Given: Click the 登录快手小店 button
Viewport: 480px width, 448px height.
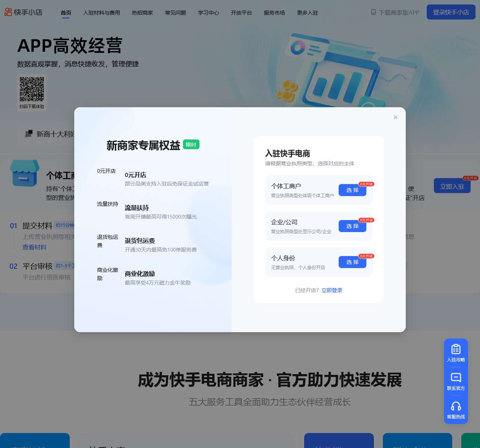Looking at the screenshot, I should 451,12.
